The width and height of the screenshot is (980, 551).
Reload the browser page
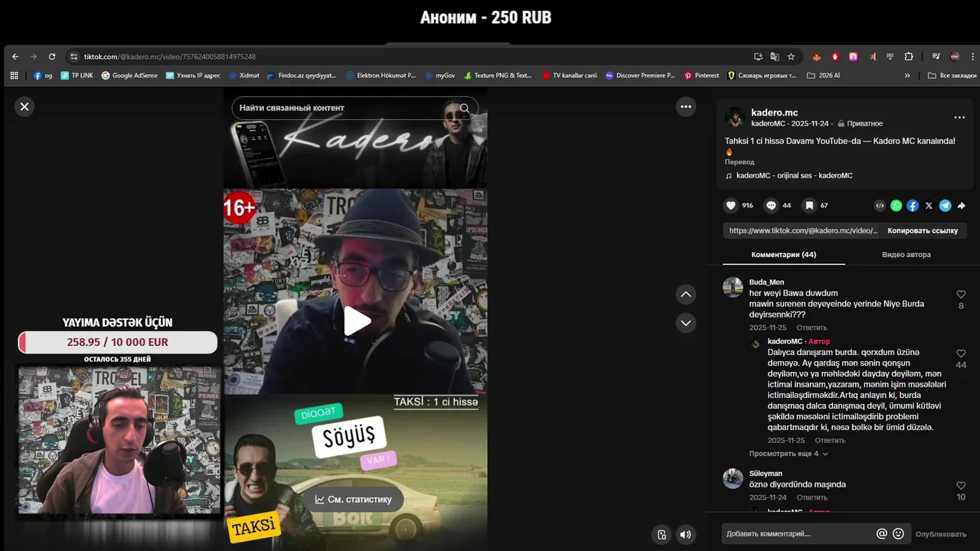pos(52,57)
